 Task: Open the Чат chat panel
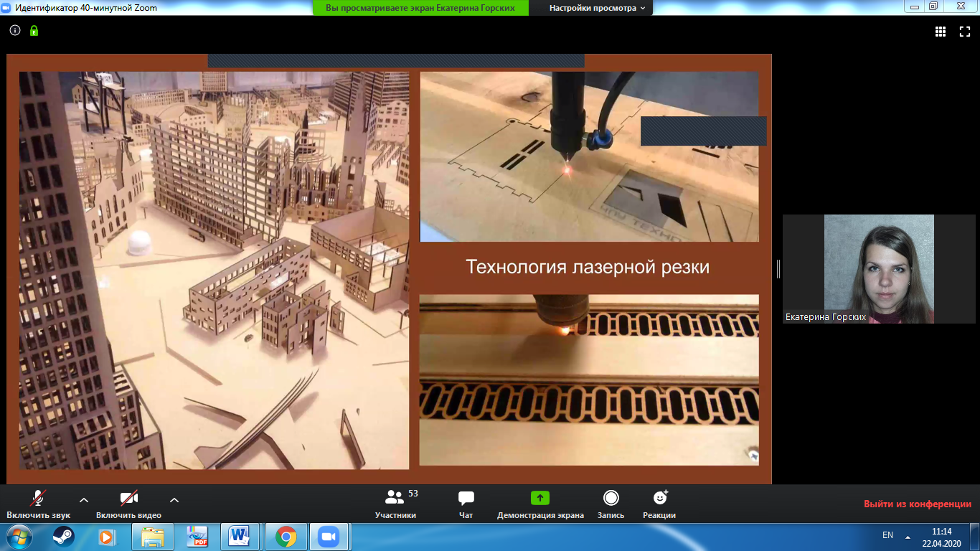click(x=466, y=504)
